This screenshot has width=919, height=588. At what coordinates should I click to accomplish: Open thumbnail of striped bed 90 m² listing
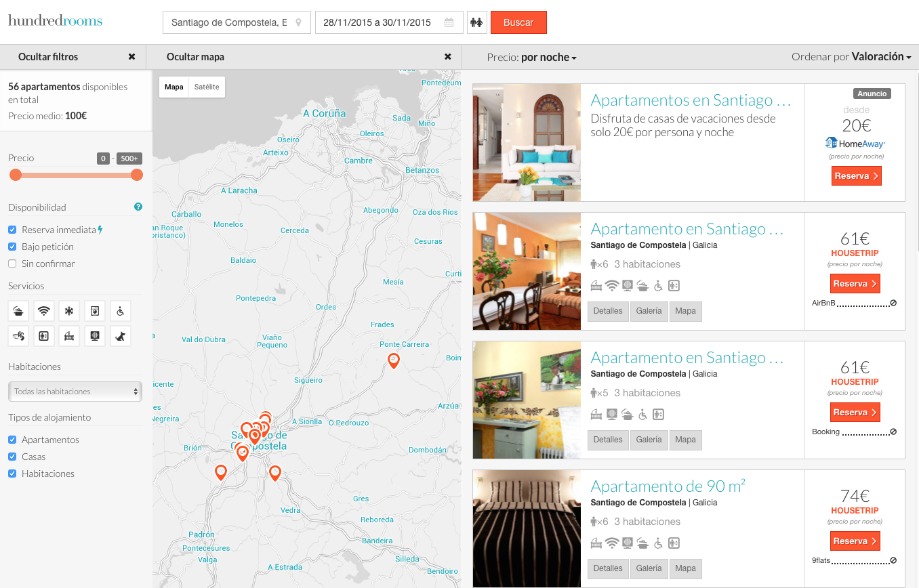pyautogui.click(x=527, y=528)
